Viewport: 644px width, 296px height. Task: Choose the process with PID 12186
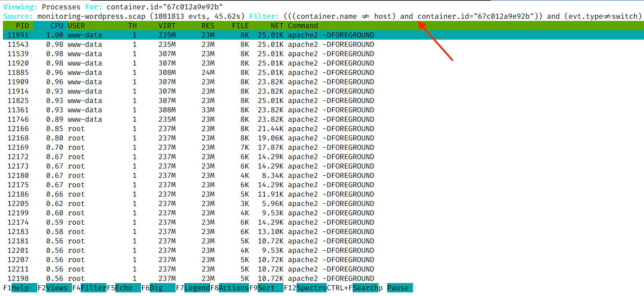coord(323,194)
